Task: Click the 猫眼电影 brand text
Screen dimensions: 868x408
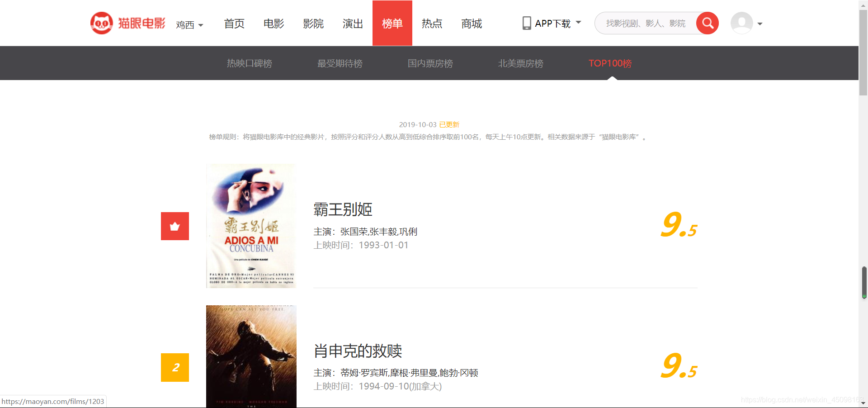Action: point(142,23)
